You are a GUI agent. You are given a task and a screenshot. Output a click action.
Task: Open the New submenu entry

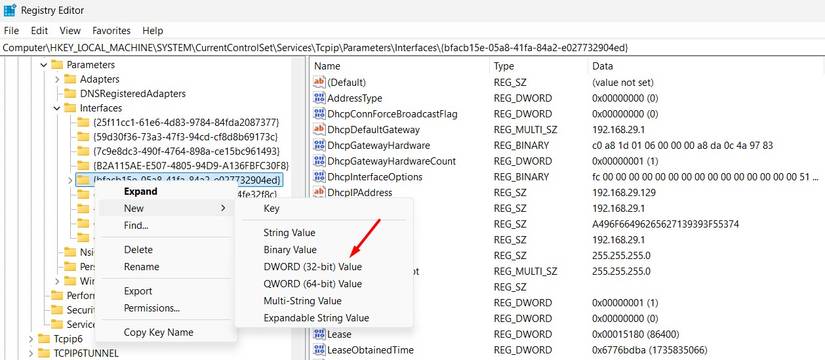pyautogui.click(x=166, y=208)
